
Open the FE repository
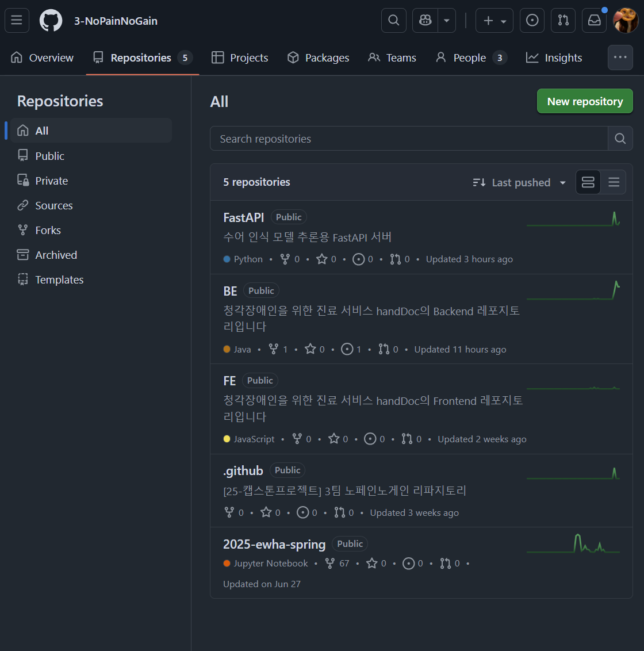[229, 381]
